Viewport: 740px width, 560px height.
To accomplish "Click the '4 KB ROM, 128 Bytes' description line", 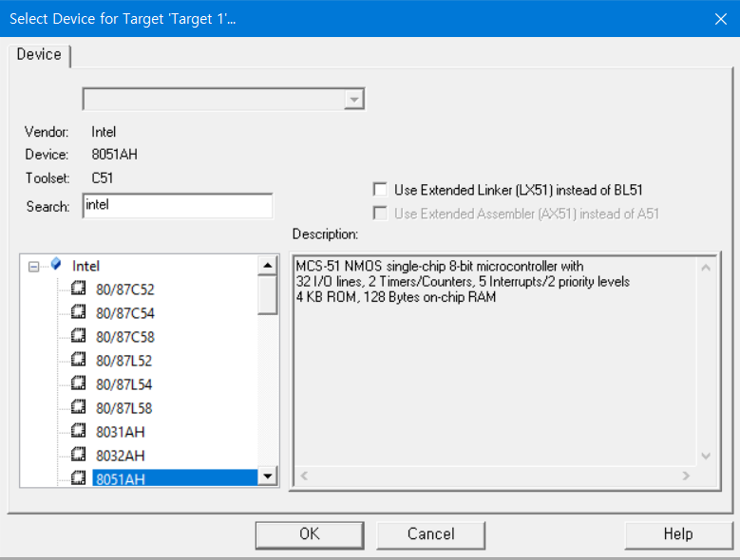I will click(x=396, y=297).
